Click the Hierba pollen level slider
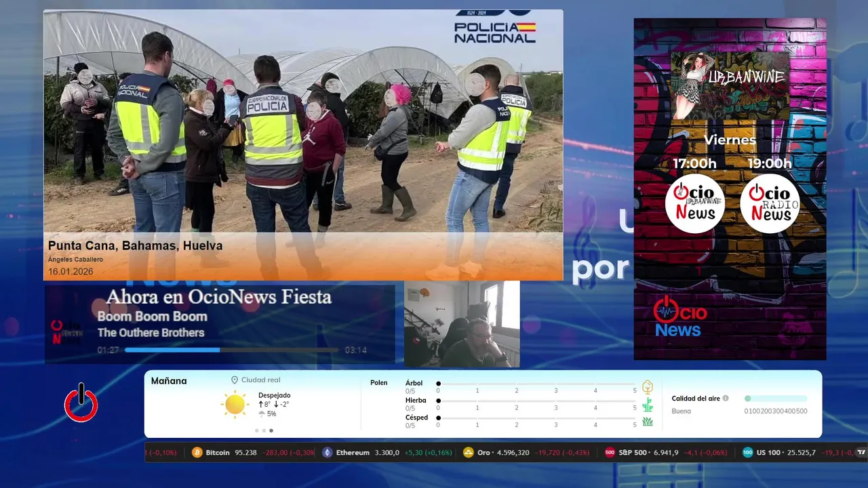 537,401
